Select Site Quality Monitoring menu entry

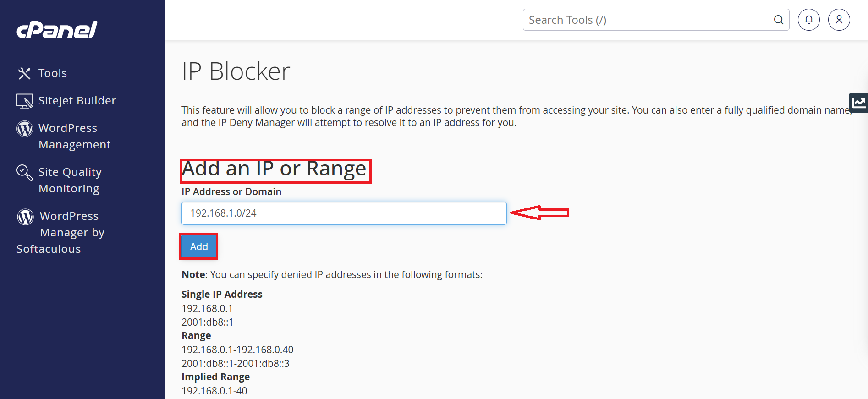tap(70, 180)
